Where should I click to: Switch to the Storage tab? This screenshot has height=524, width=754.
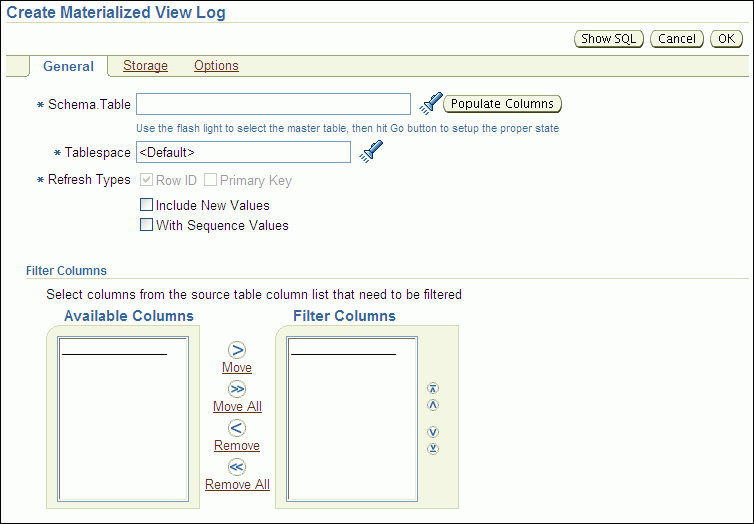point(145,66)
